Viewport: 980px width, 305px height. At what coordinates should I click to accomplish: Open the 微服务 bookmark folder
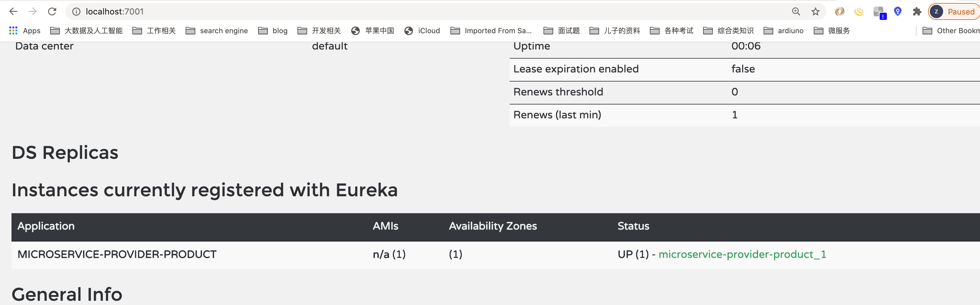pyautogui.click(x=832, y=31)
